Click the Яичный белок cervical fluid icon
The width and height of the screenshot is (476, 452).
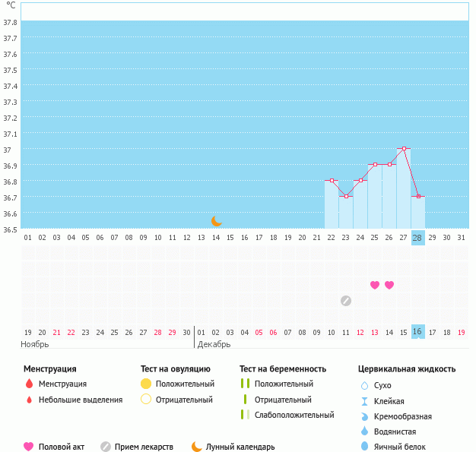tap(365, 447)
